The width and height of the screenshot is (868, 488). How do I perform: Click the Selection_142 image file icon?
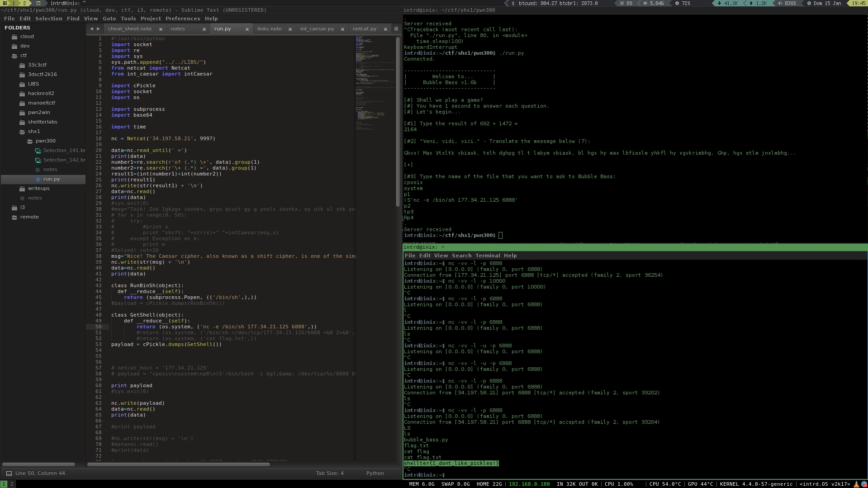[38, 160]
